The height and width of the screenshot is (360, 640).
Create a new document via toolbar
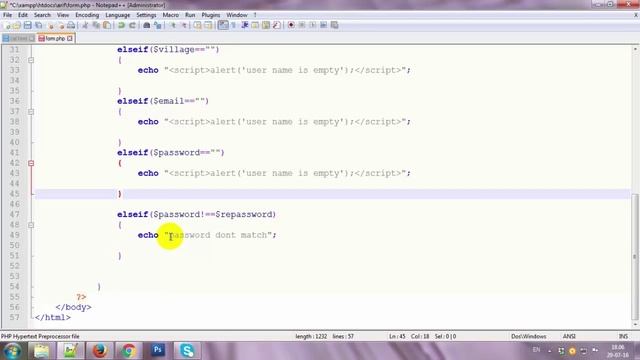[7, 25]
